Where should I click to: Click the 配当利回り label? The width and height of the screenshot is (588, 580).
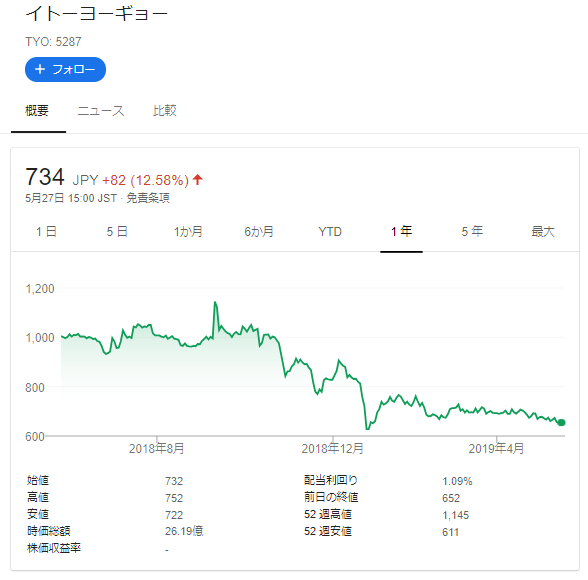coord(331,480)
